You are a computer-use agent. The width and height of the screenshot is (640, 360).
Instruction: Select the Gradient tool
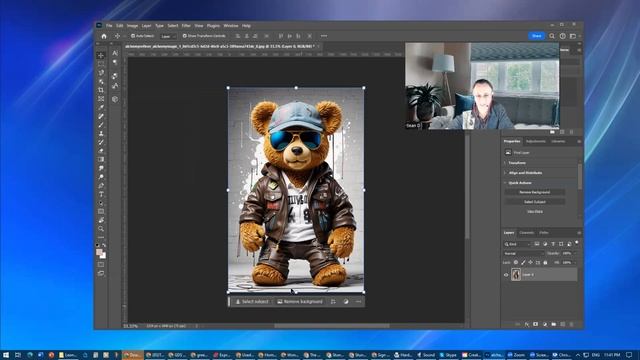(101, 159)
